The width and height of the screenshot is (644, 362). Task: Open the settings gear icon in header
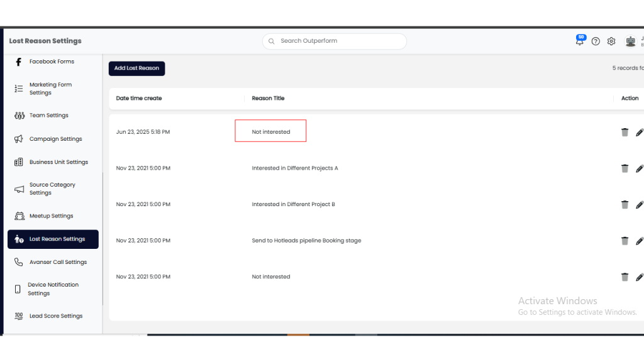pos(611,41)
